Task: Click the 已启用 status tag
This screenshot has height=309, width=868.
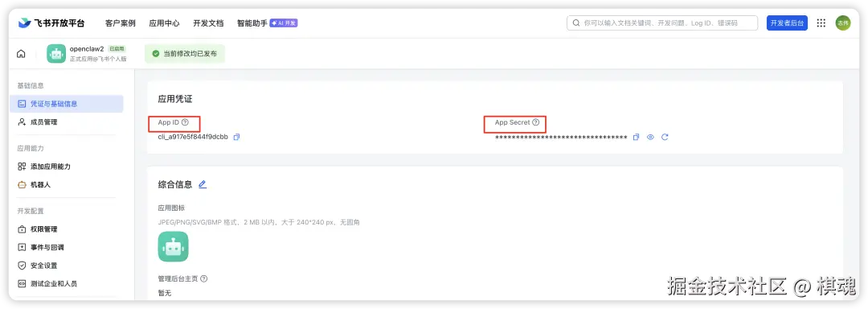Action: (117, 49)
